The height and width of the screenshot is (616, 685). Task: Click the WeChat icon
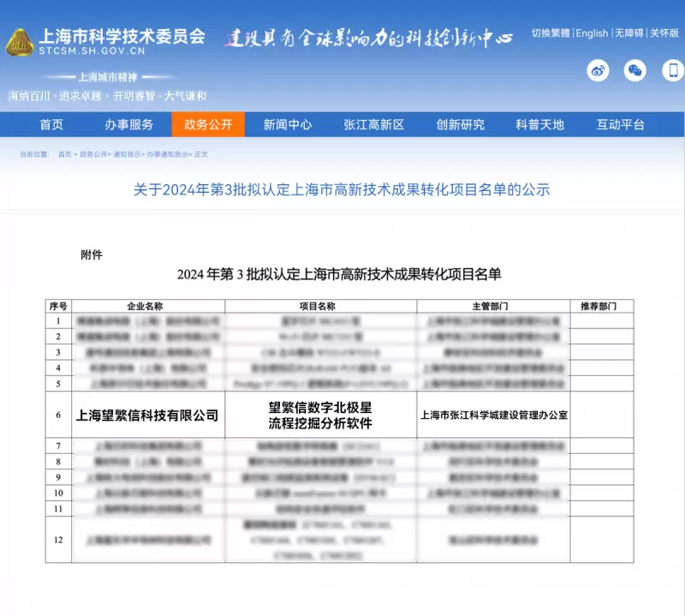(x=634, y=71)
